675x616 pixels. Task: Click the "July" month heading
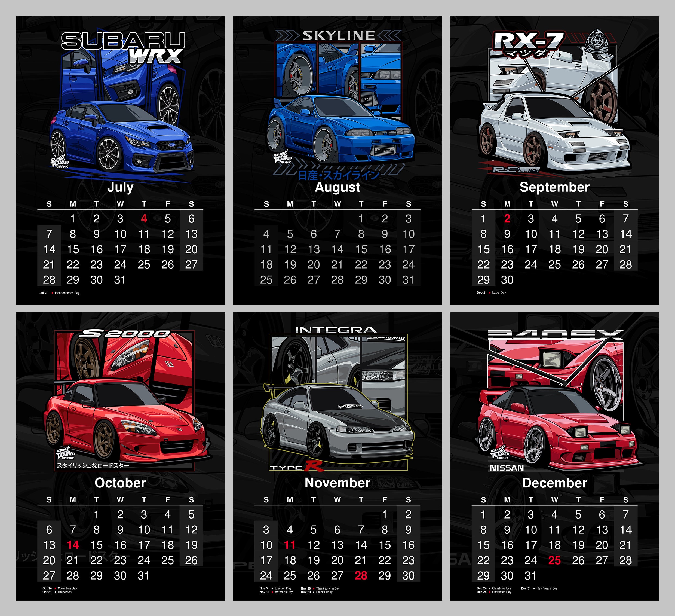120,188
